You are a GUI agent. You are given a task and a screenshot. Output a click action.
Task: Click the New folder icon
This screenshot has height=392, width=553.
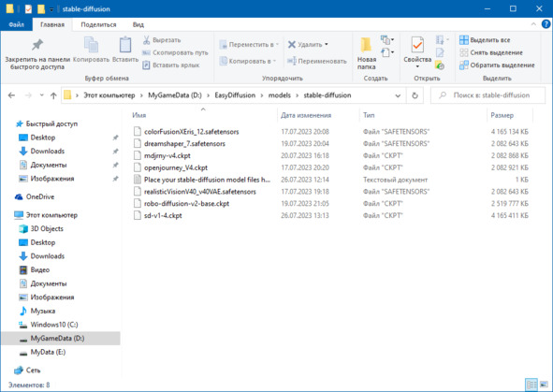[x=366, y=46]
